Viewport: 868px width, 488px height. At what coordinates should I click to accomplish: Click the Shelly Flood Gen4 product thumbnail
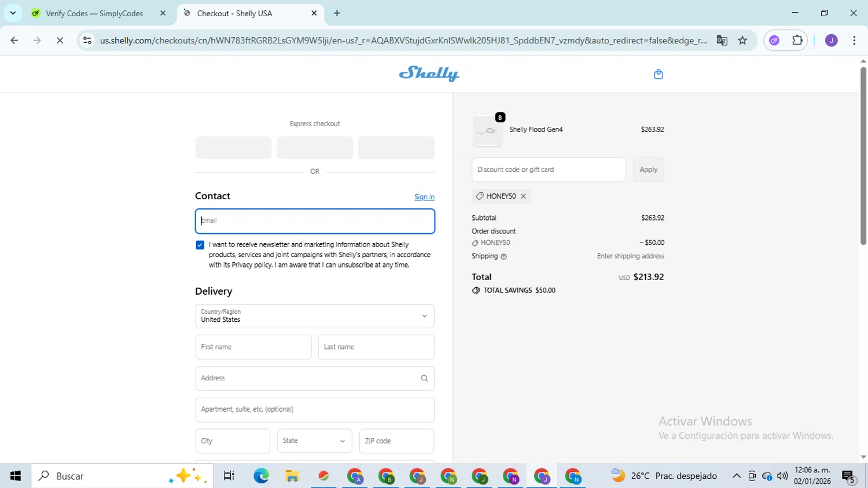487,131
